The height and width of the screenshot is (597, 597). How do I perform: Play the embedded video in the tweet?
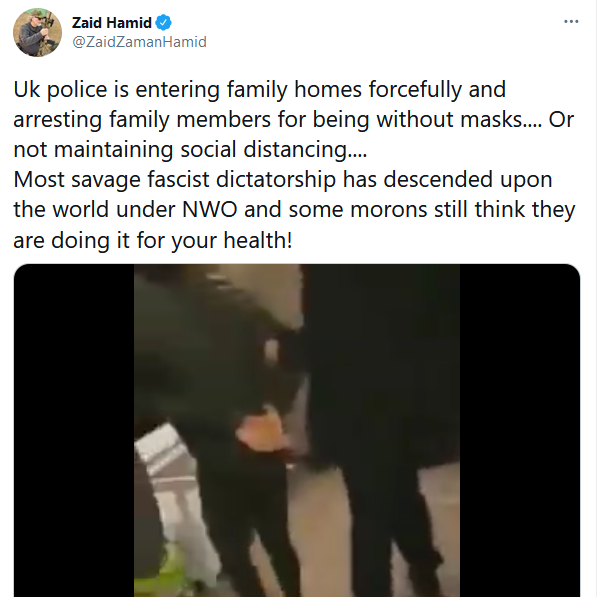[x=297, y=430]
